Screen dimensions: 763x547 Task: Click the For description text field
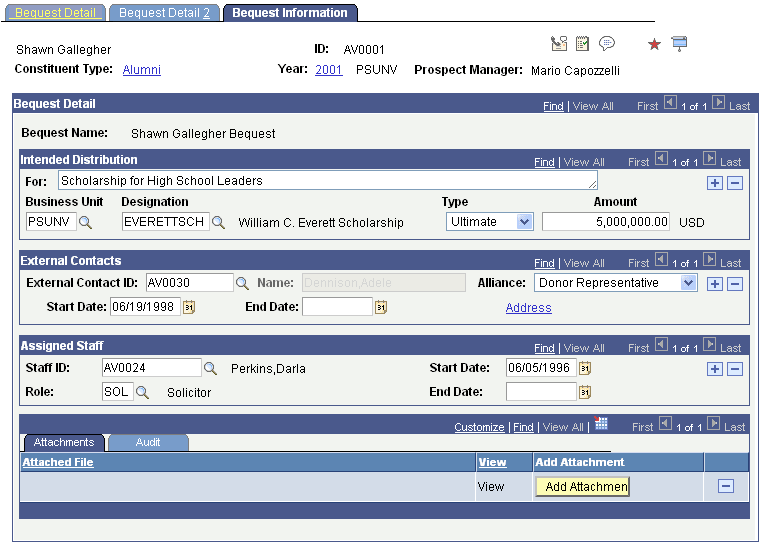[327, 181]
